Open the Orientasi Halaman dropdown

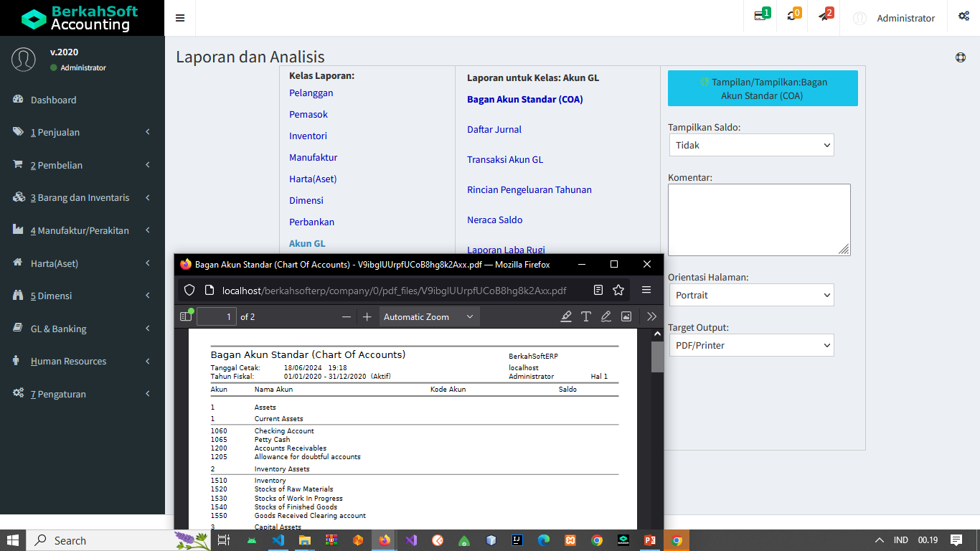(x=751, y=295)
